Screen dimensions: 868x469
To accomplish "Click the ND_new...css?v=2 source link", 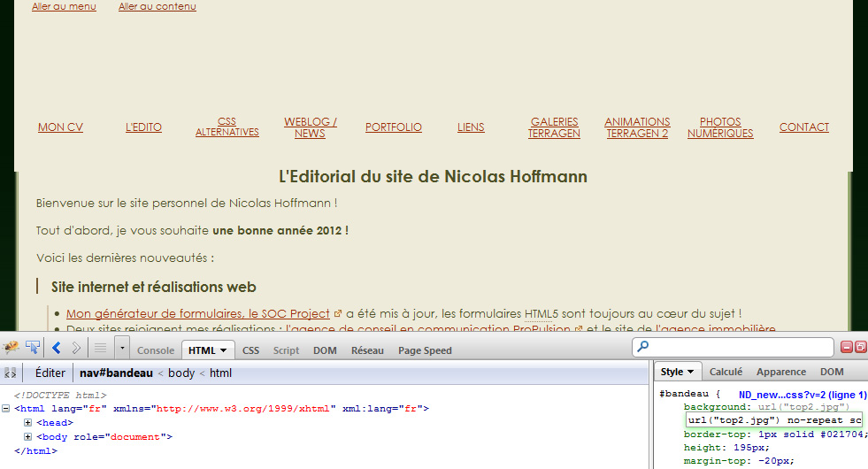I will click(x=803, y=395).
